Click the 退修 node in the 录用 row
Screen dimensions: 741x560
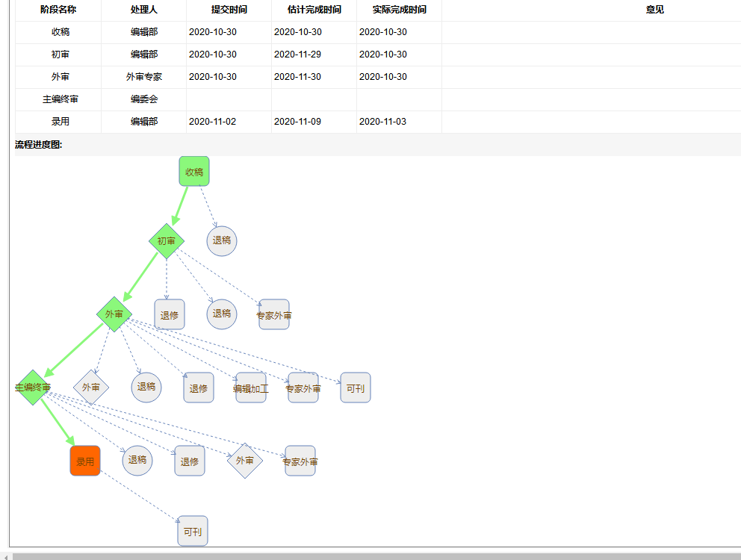pyautogui.click(x=190, y=461)
